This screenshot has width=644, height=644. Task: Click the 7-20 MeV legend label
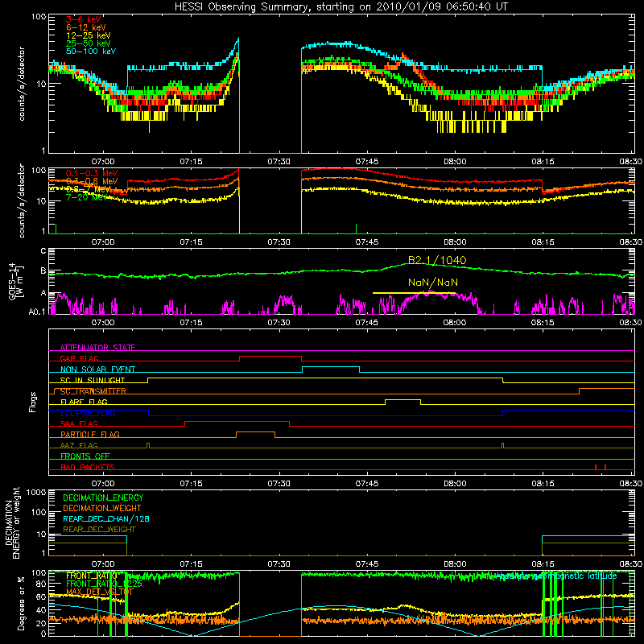tap(87, 197)
